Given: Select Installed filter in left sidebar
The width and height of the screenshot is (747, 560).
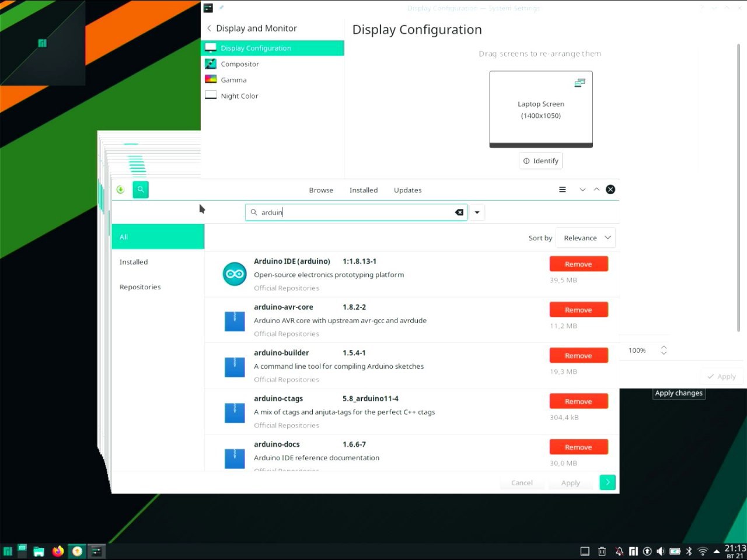Looking at the screenshot, I should pyautogui.click(x=158, y=262).
